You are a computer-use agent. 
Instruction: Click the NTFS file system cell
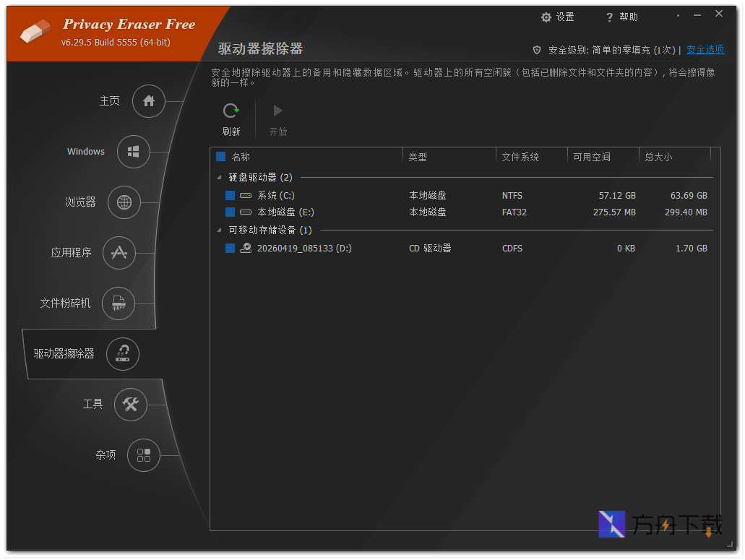[x=512, y=196]
